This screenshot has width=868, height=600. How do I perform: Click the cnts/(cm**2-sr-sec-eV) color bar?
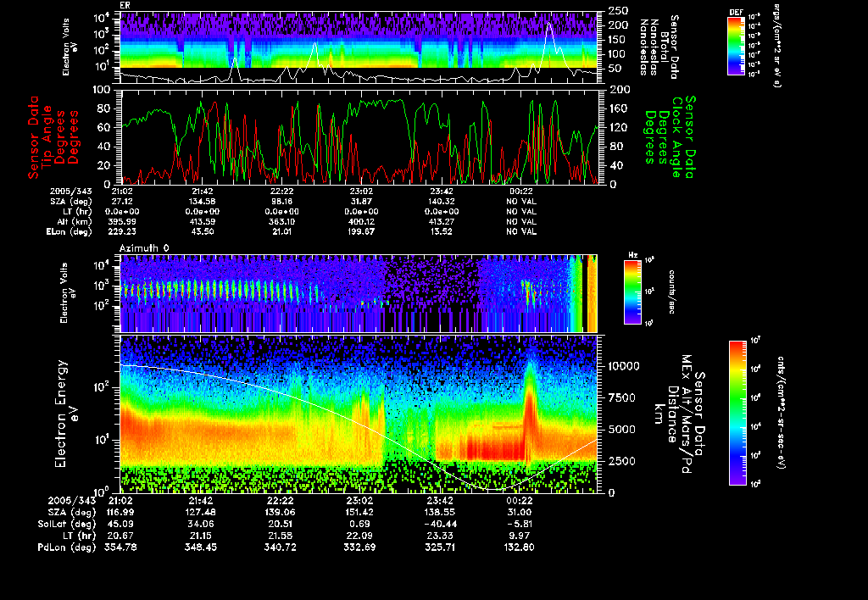(x=737, y=413)
